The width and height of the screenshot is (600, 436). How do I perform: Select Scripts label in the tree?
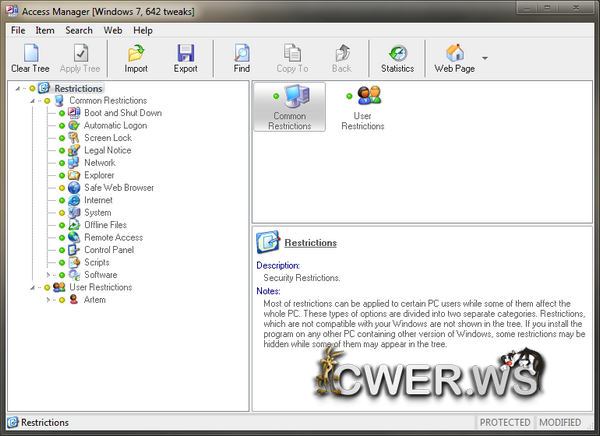coord(96,262)
